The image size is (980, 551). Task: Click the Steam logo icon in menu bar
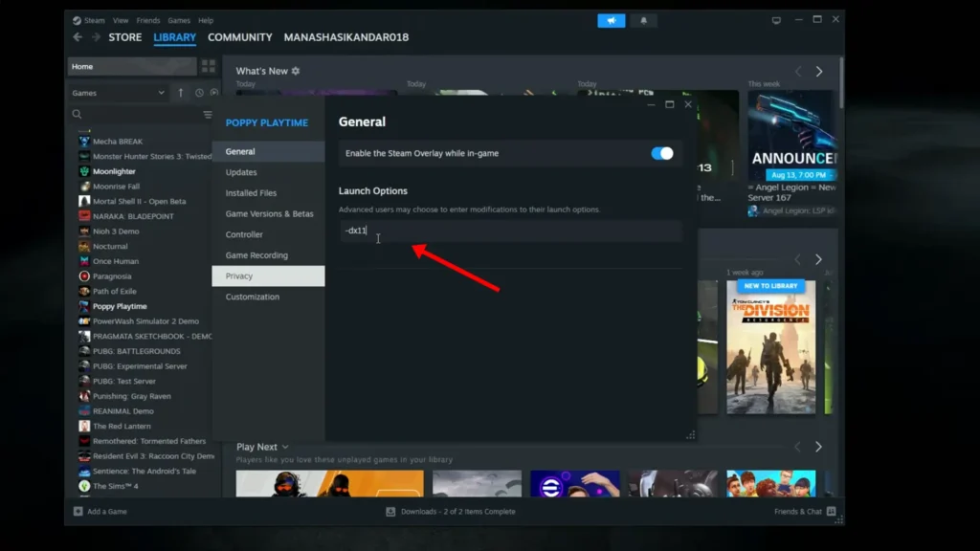(77, 21)
